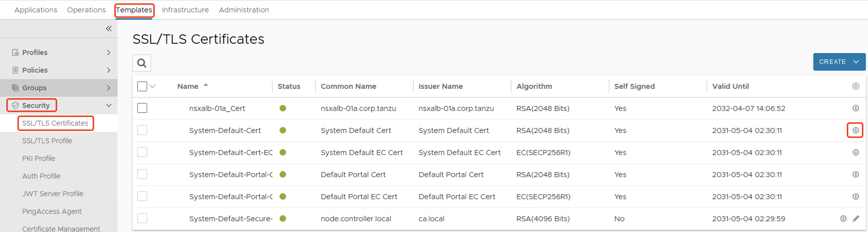The width and height of the screenshot is (868, 232).
Task: Collapse the left navigation sidebar
Action: [108, 29]
